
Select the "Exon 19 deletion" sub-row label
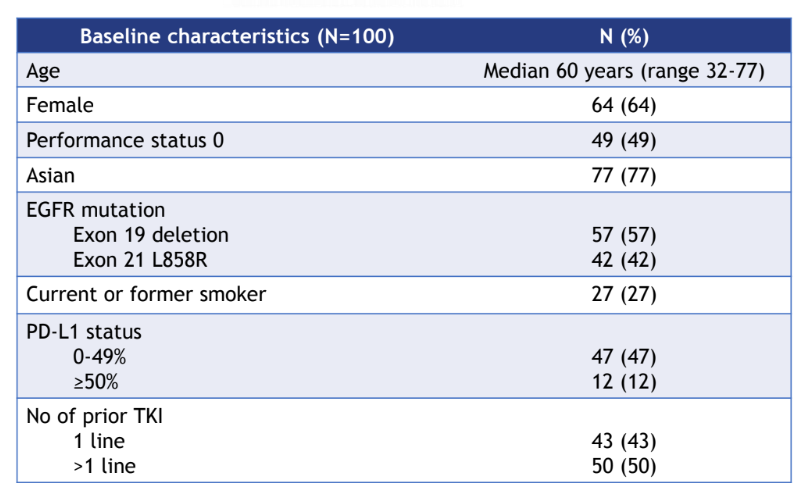click(x=151, y=236)
